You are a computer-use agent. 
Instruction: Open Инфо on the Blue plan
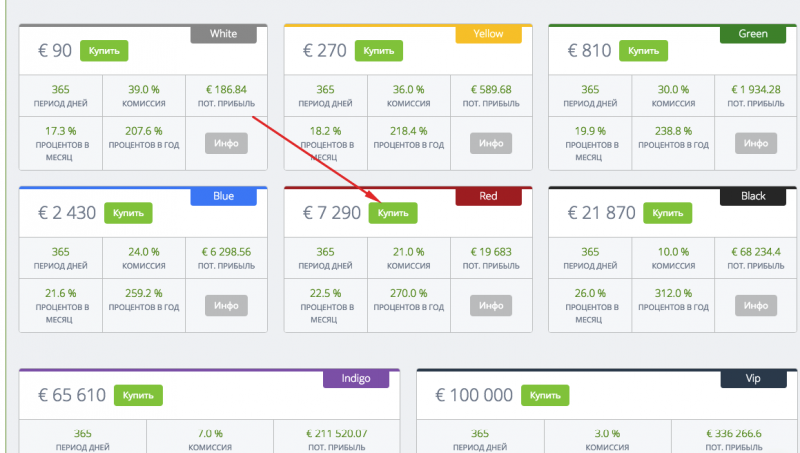click(225, 306)
